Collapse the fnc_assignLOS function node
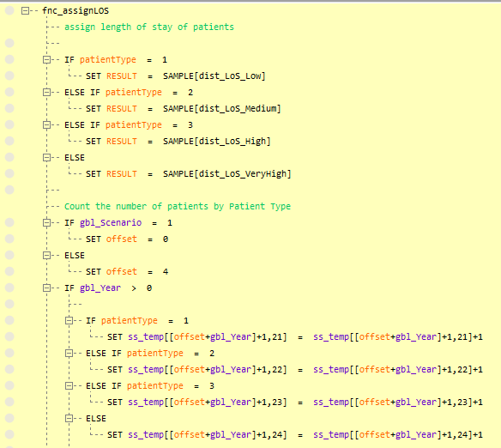Screen dimensions: 501x448 [25, 11]
